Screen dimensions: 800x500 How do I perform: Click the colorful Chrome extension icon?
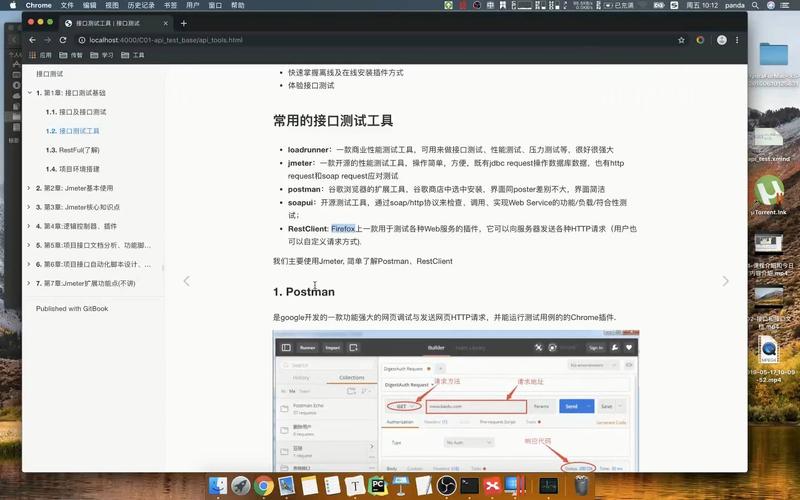coord(701,40)
